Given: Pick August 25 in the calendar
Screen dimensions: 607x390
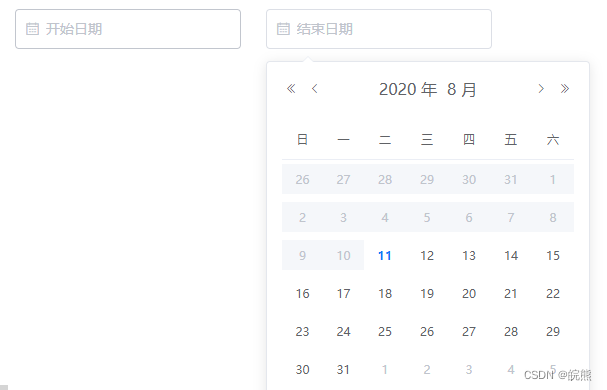Looking at the screenshot, I should tap(385, 332).
